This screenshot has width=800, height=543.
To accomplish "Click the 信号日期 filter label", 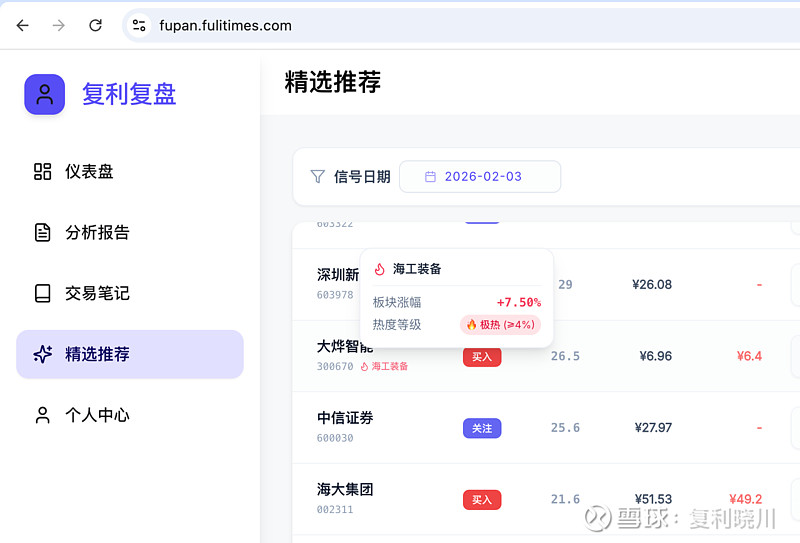I will coord(362,177).
